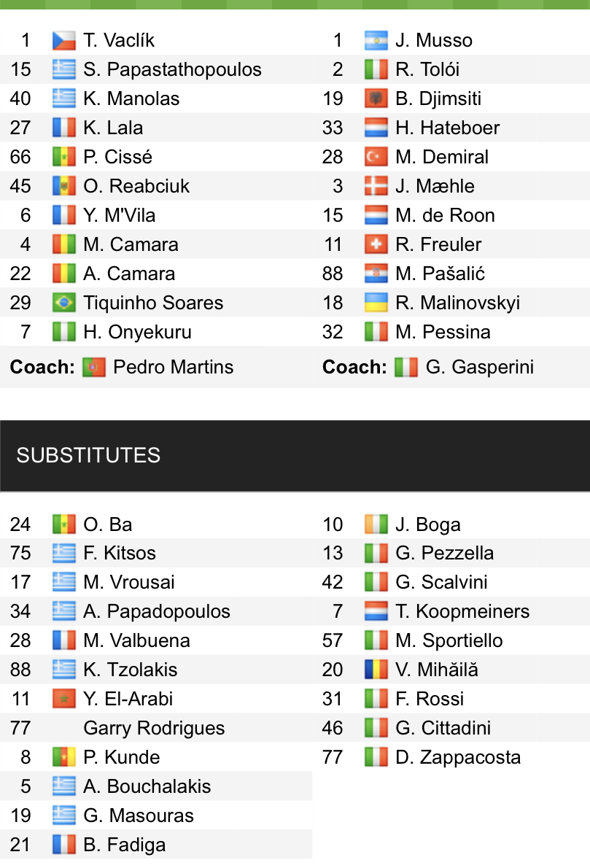Open player K. Manolas

pos(131,98)
